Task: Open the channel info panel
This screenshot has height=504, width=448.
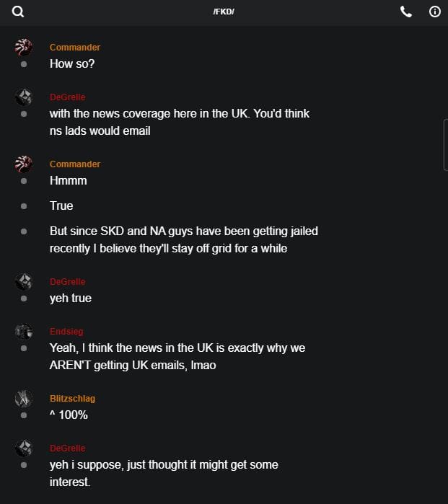Action: 434,12
